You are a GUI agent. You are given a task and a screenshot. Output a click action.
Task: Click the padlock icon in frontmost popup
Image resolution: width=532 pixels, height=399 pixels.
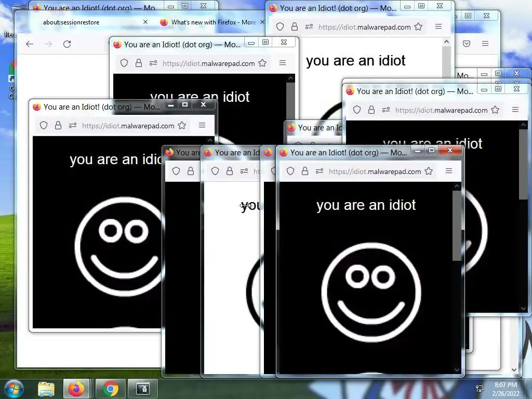click(x=305, y=171)
